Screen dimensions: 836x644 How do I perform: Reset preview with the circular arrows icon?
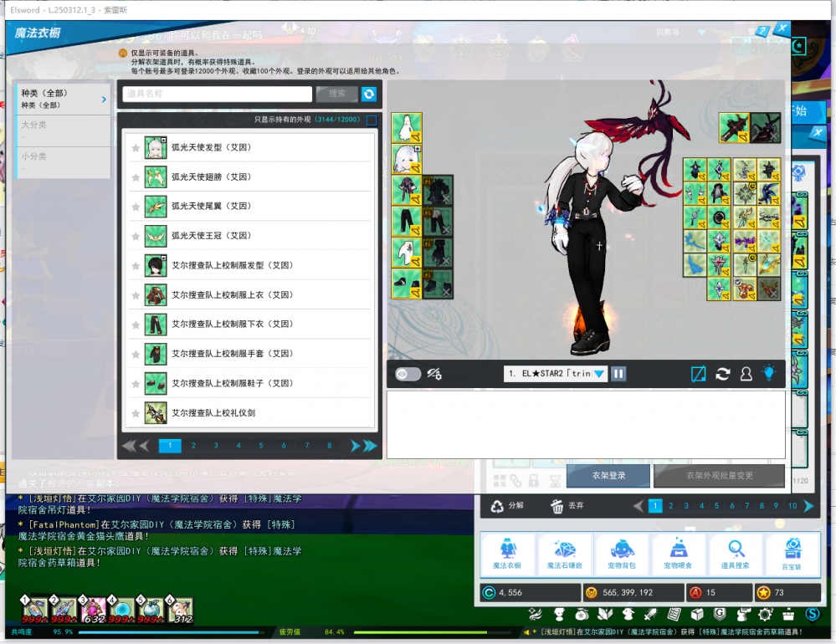tap(722, 374)
